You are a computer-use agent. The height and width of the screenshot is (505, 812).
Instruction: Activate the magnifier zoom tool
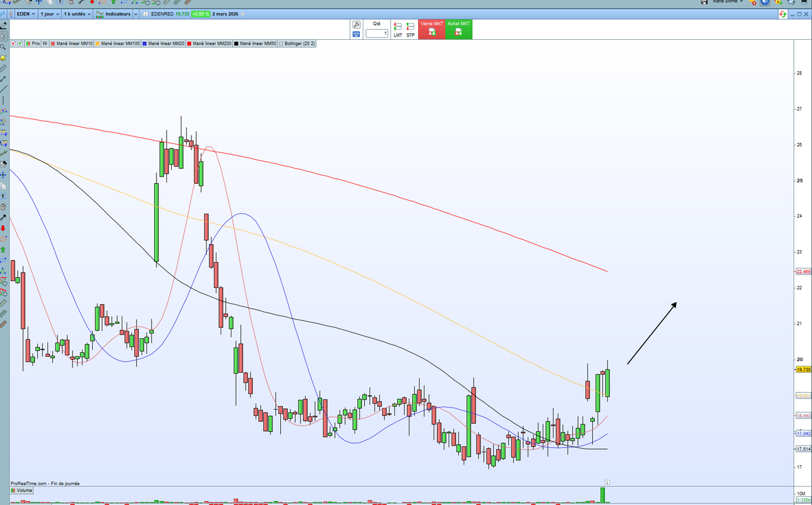4,47
